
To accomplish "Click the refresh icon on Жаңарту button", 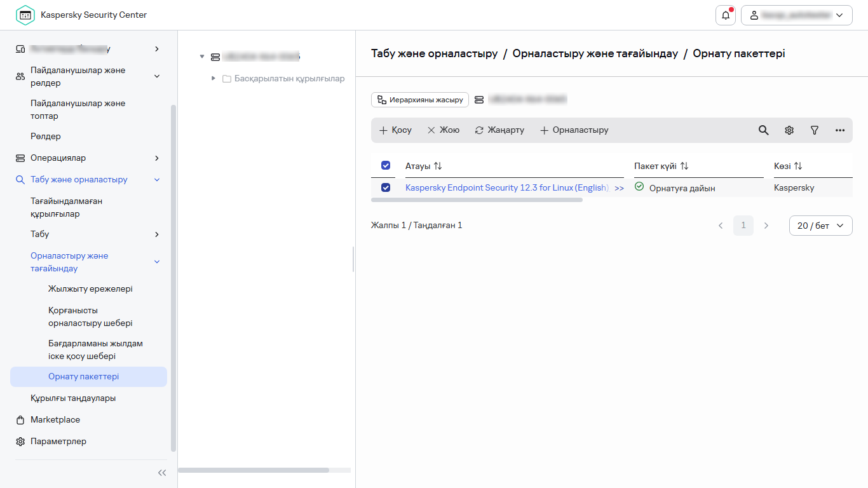I will (x=479, y=130).
